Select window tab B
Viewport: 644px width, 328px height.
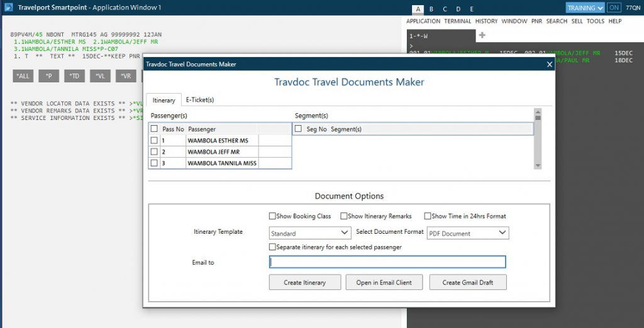tap(431, 9)
